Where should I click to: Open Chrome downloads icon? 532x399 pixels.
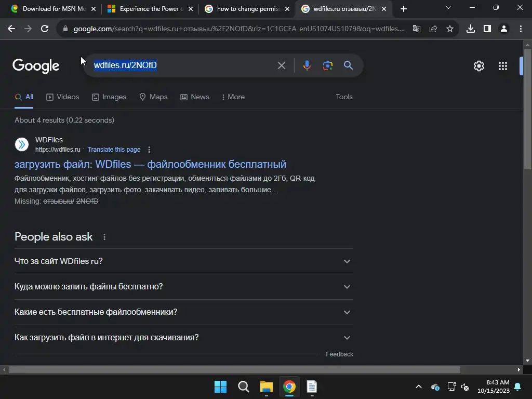470,29
